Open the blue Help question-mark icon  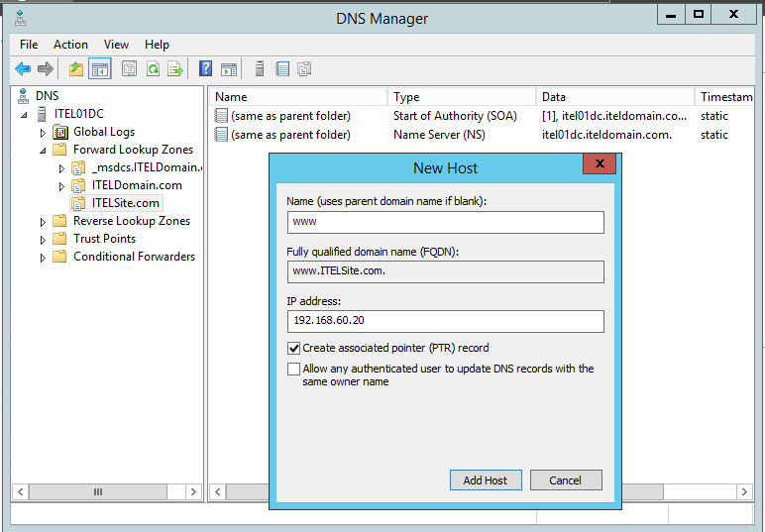[x=205, y=68]
